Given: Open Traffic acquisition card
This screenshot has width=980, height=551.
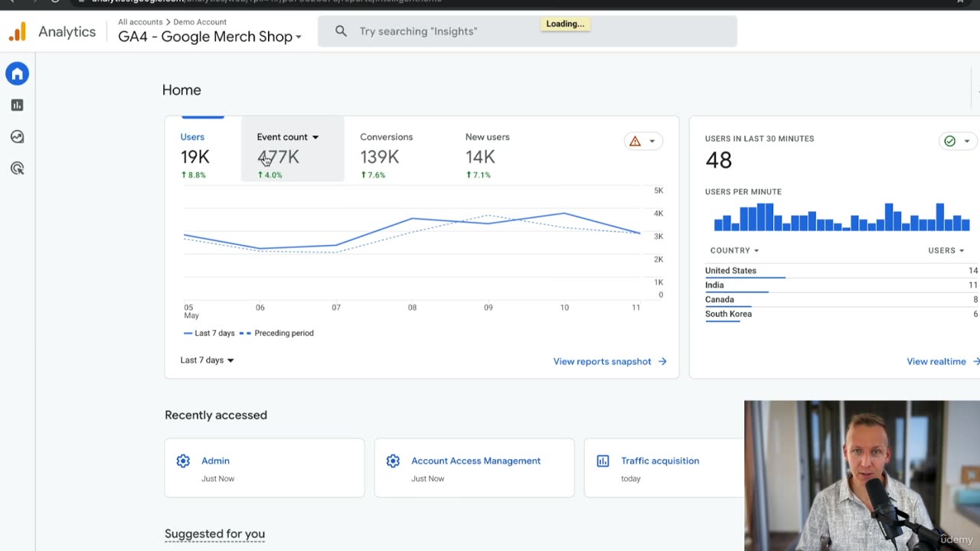Looking at the screenshot, I should pos(664,468).
